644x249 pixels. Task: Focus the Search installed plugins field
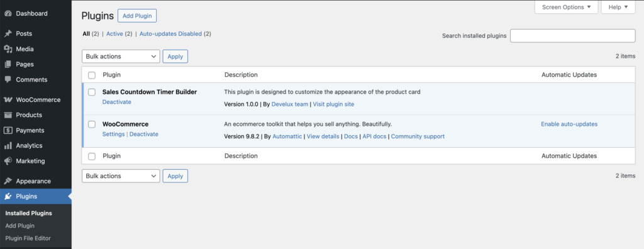(572, 36)
